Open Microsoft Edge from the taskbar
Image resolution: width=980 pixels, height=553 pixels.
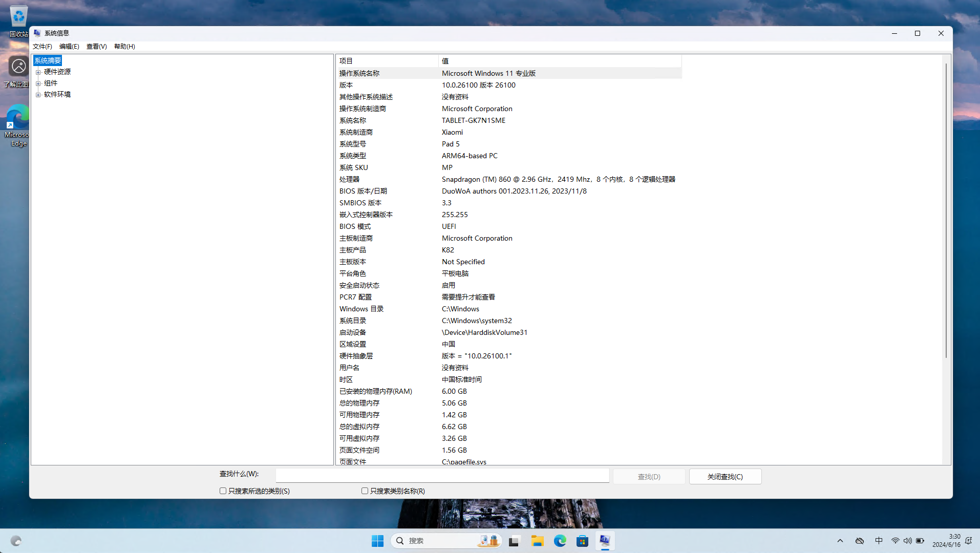pos(560,541)
